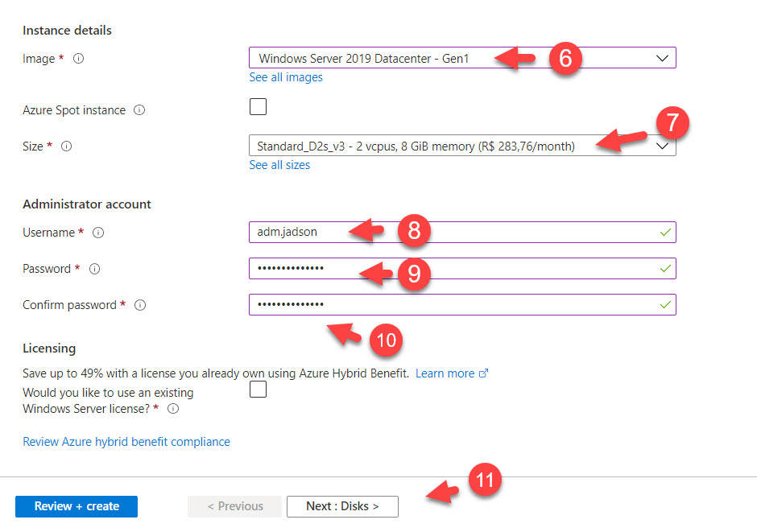
Task: Check the existing Windows Server license box
Action: pos(258,390)
